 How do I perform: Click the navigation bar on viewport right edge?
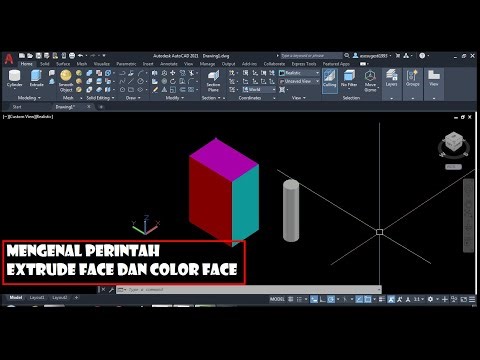point(468,215)
